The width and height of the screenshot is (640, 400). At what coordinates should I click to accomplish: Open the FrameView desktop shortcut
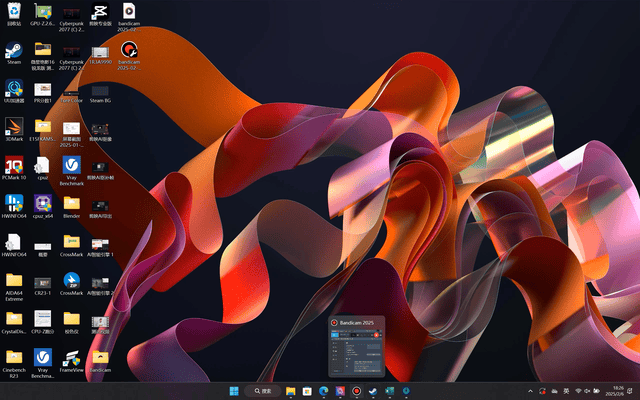pyautogui.click(x=72, y=358)
